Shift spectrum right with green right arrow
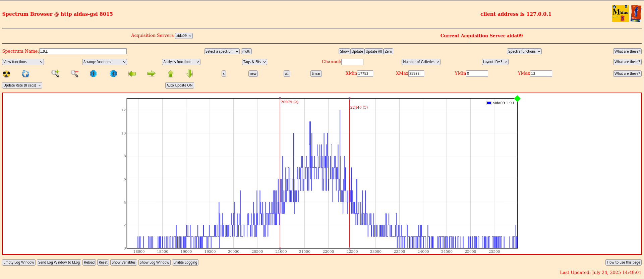This screenshot has width=644, height=279. pos(151,73)
